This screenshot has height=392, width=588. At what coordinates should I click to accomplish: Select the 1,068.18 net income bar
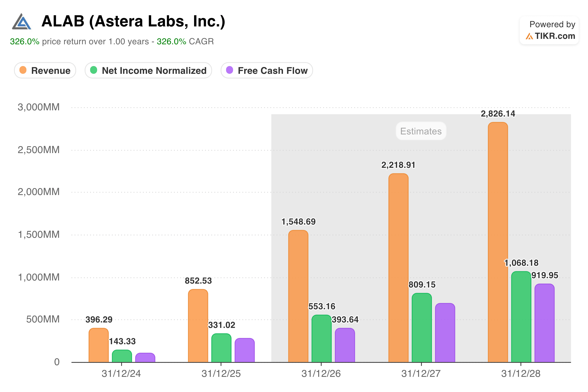521,317
